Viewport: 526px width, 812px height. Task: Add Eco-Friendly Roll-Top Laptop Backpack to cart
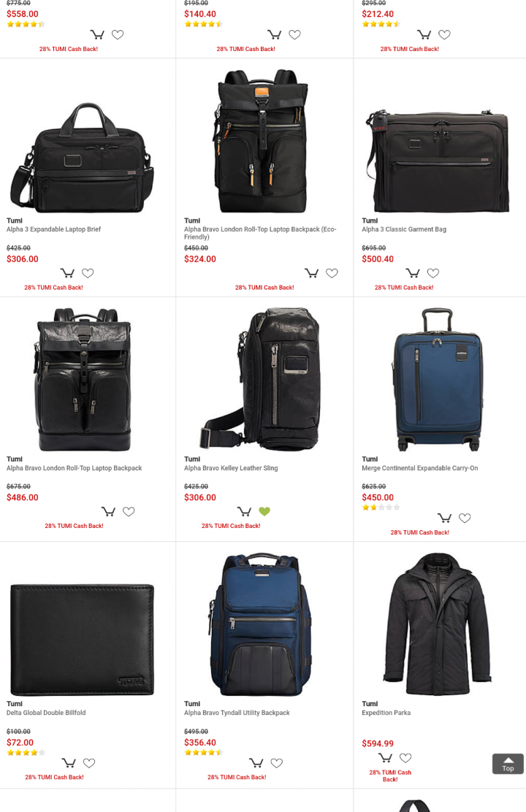pos(311,273)
